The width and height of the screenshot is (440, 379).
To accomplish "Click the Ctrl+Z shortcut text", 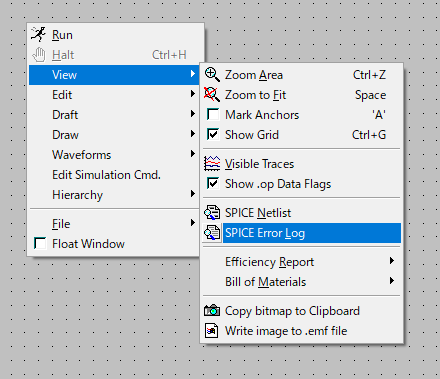I will pos(369,75).
